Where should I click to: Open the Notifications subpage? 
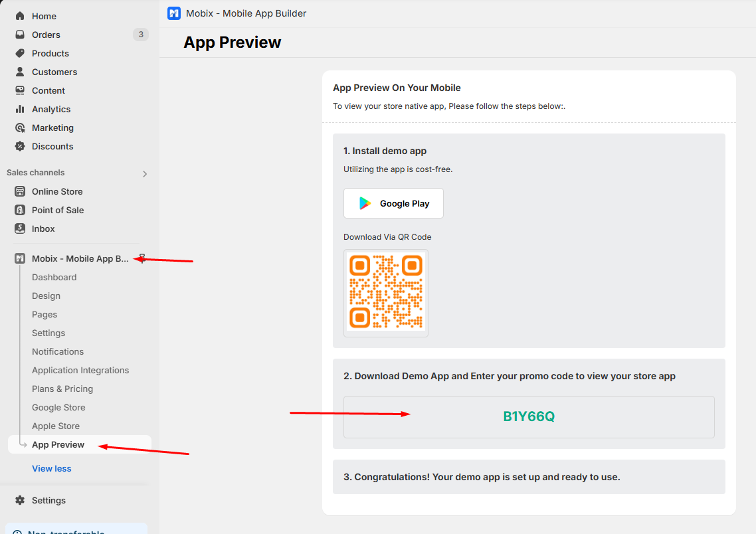click(58, 351)
